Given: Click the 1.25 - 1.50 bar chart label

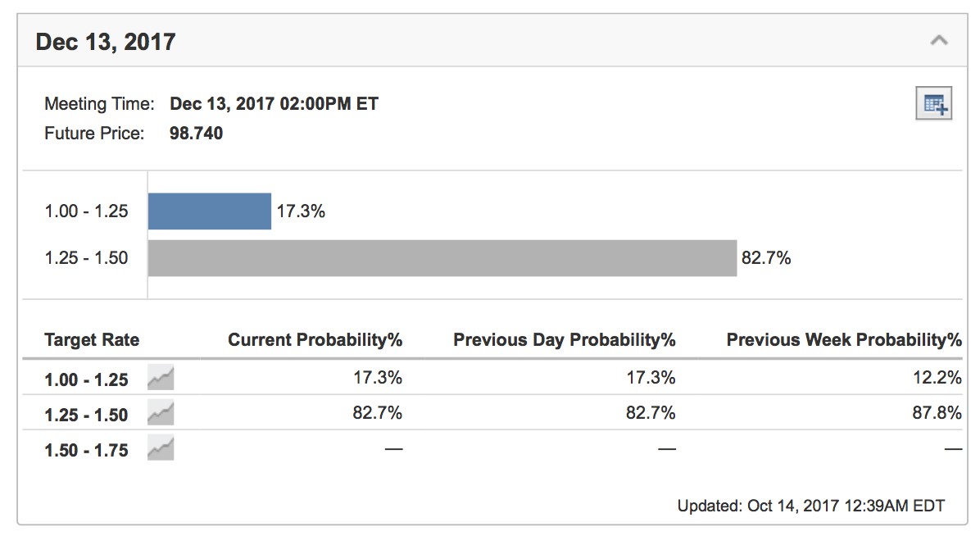Looking at the screenshot, I should click(x=86, y=258).
